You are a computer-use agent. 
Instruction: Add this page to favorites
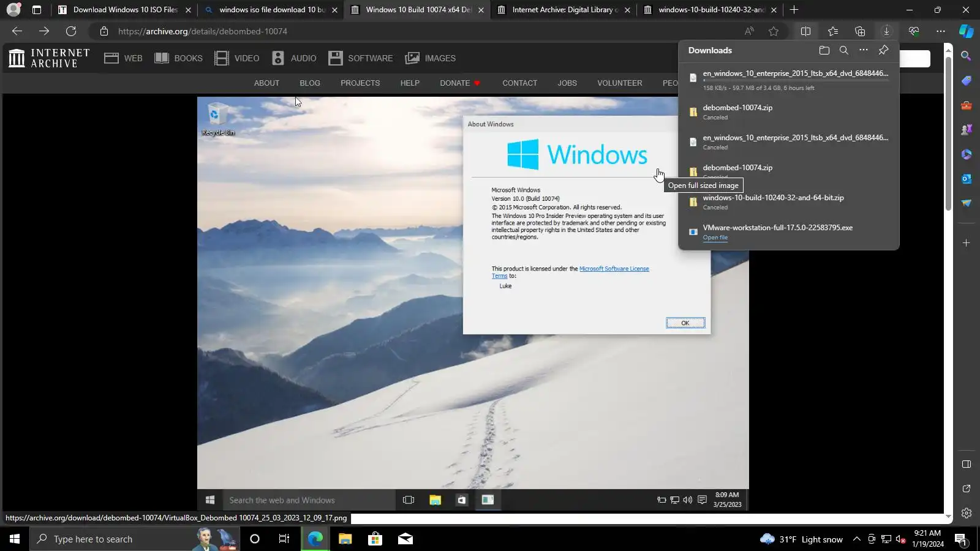click(x=774, y=31)
